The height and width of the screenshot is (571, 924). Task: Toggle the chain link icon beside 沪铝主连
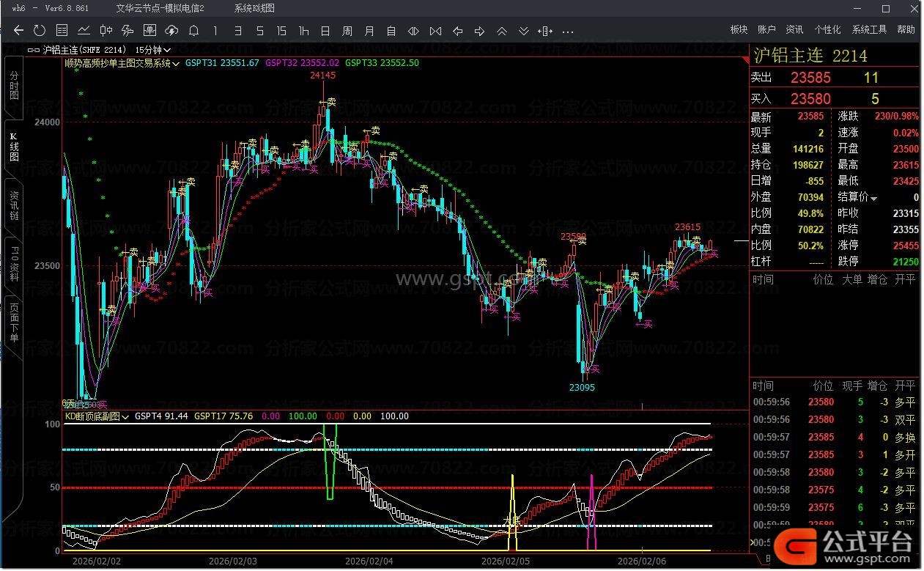click(34, 51)
